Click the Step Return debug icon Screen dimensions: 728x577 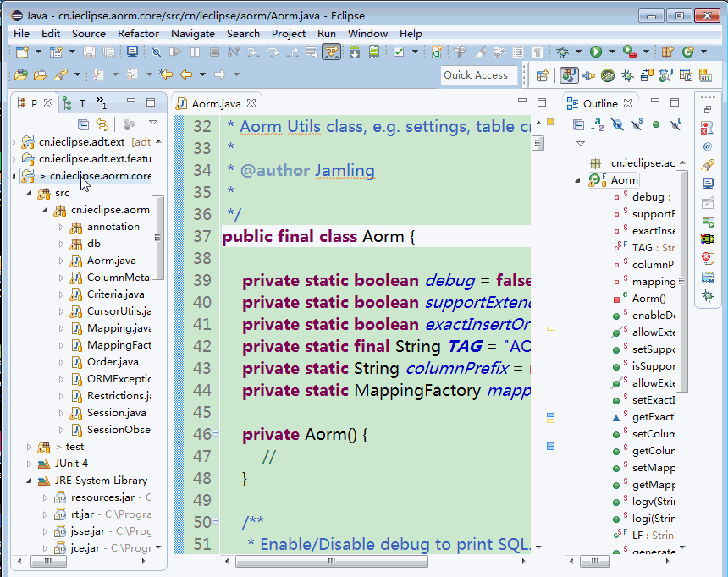[x=292, y=52]
